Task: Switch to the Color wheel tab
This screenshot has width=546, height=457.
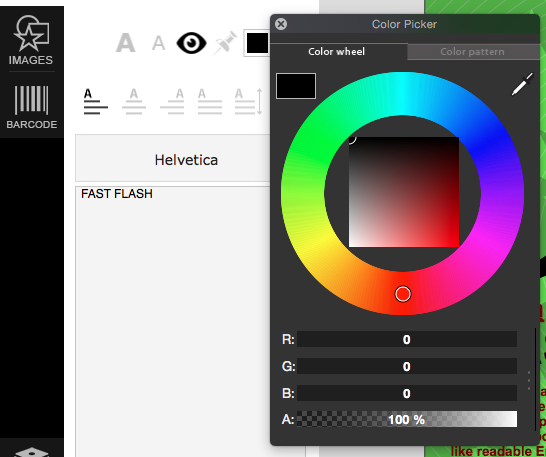Action: (x=336, y=52)
